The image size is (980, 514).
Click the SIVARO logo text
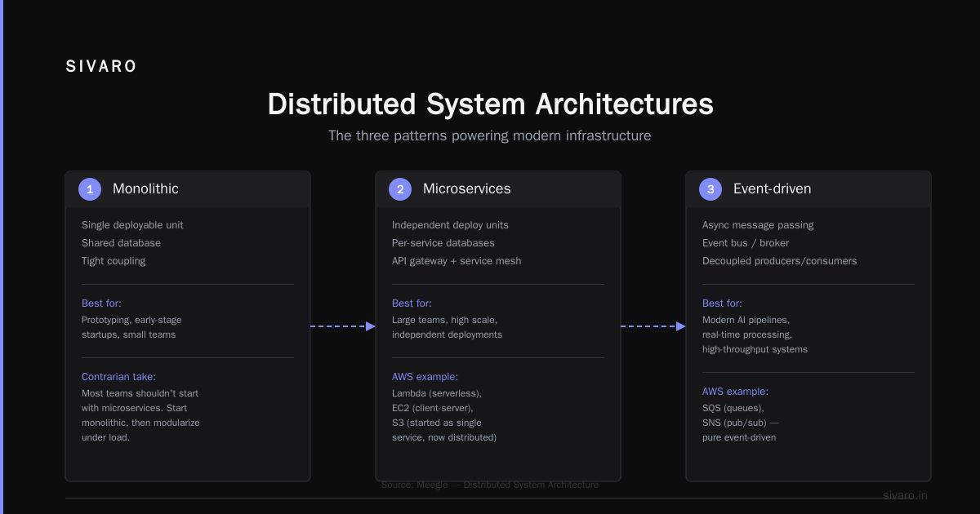point(101,67)
